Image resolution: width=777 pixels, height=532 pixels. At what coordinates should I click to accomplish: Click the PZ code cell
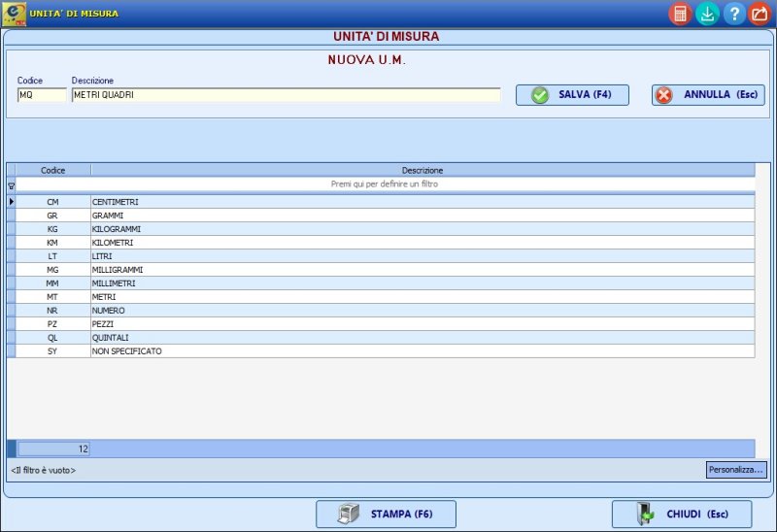53,324
